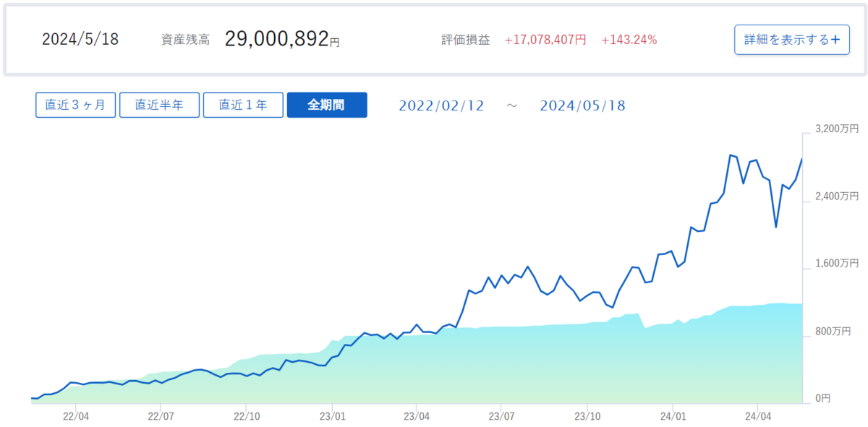
Task: Click the 3,200万円 axis label
Action: 837,129
